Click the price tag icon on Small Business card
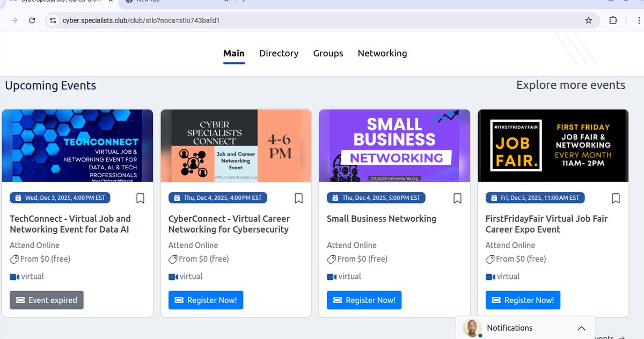This screenshot has width=644, height=339. click(x=332, y=259)
